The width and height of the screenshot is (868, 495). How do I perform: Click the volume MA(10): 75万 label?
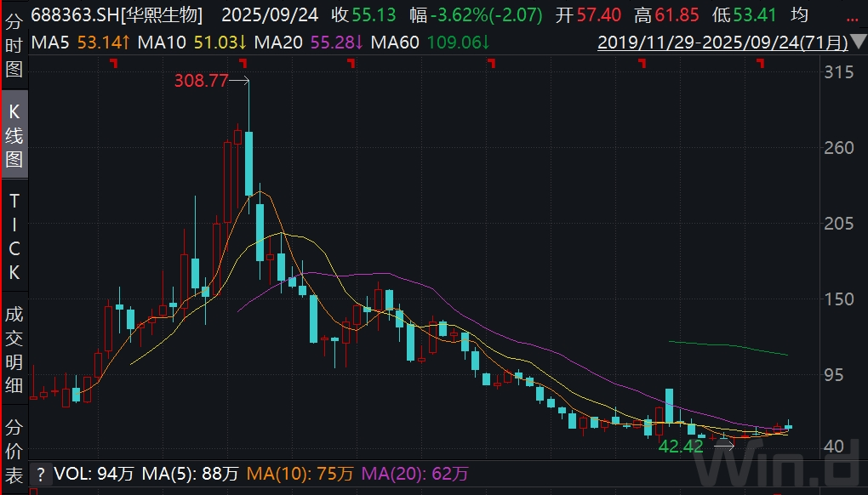click(300, 474)
